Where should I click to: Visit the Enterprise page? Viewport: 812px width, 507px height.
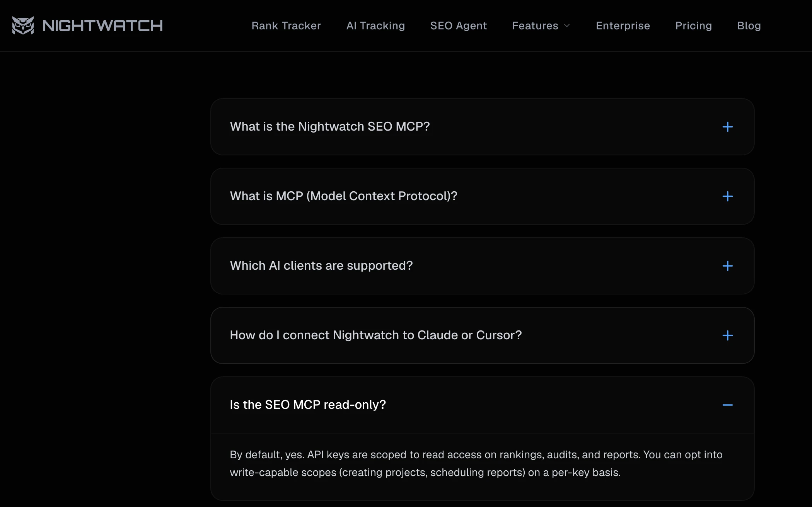pos(623,26)
